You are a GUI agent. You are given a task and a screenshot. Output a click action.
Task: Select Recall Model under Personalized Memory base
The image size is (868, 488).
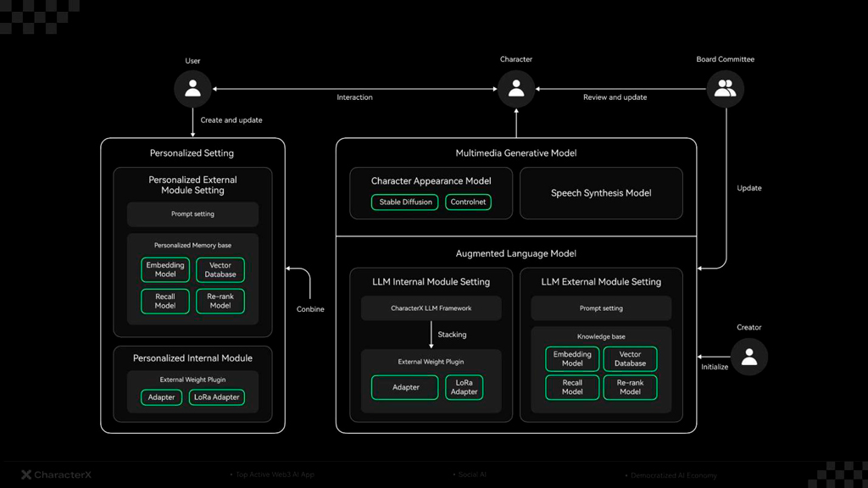[165, 301]
